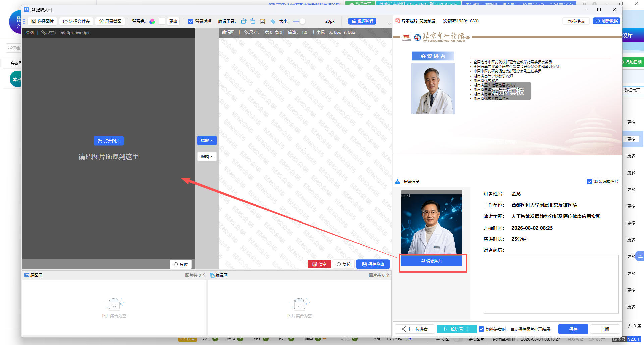Click the 打开图片 button
This screenshot has height=345, width=644.
109,141
